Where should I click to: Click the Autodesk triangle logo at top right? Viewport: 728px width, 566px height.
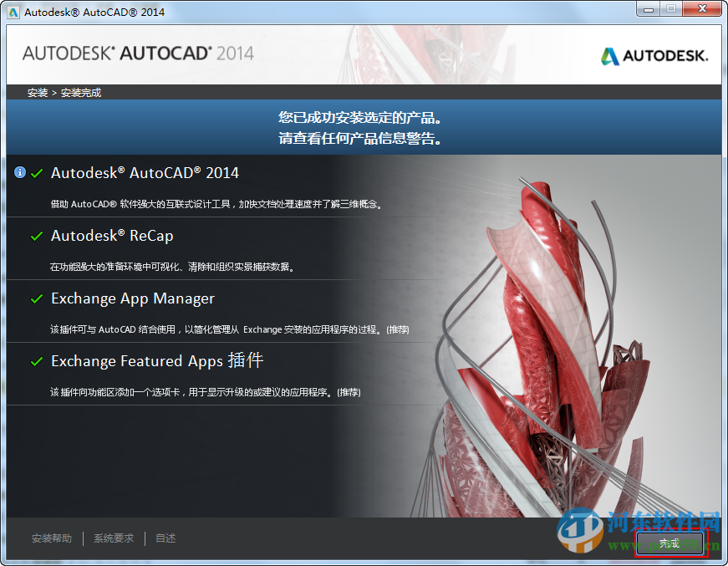609,55
